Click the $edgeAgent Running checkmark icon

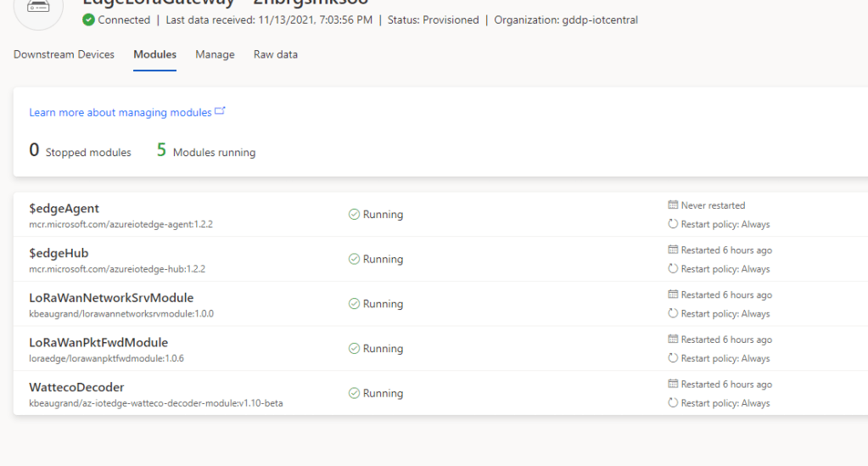point(354,215)
